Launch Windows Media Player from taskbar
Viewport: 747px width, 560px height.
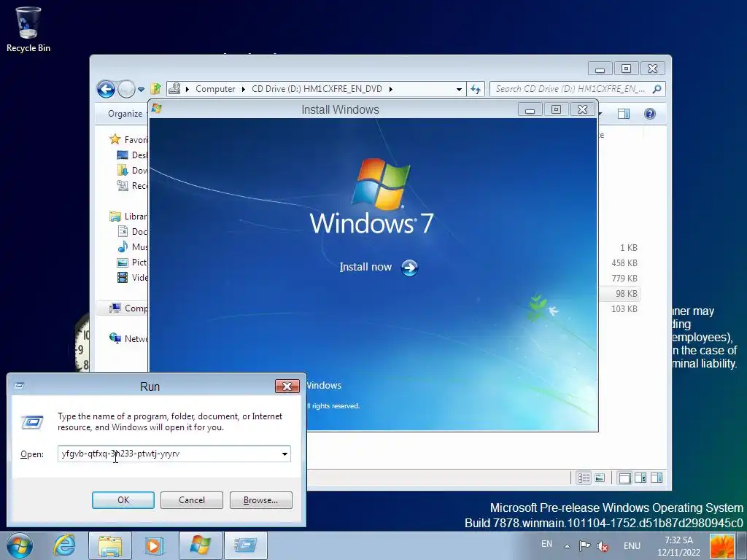[x=154, y=545]
